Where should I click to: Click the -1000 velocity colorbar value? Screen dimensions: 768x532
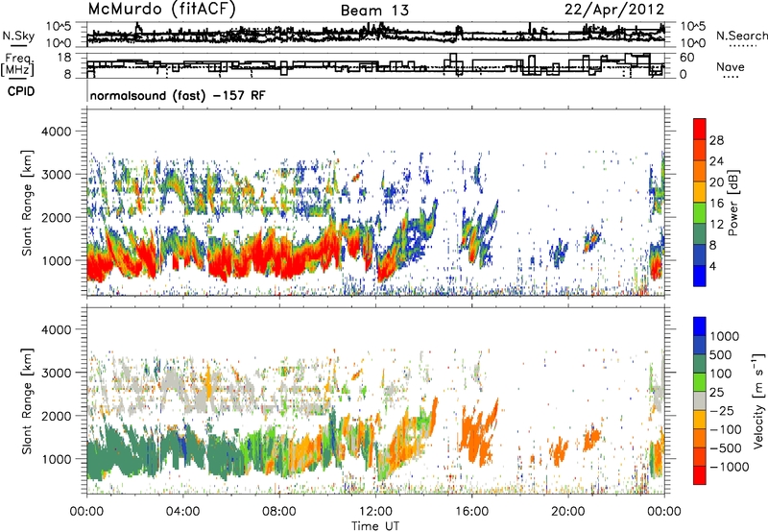click(x=730, y=467)
